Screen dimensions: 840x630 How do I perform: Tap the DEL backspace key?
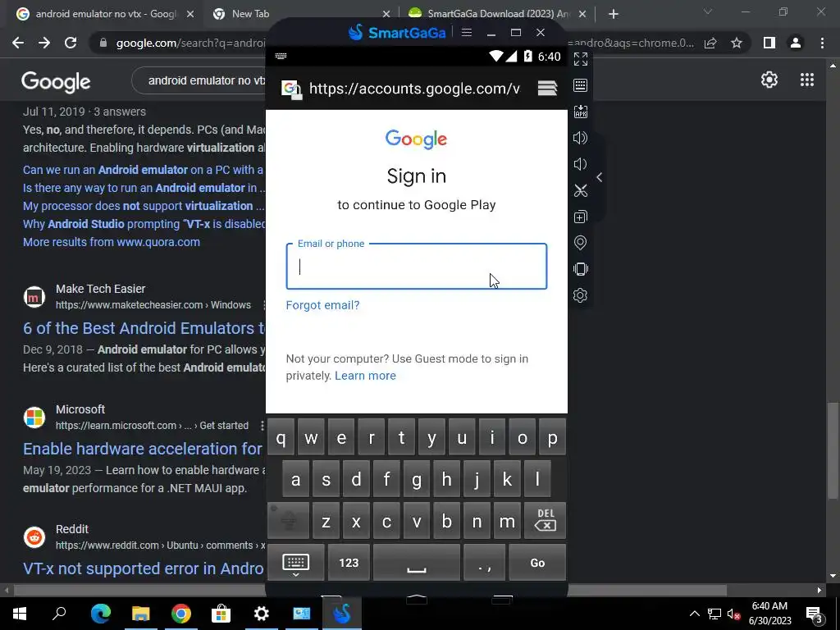[546, 520]
